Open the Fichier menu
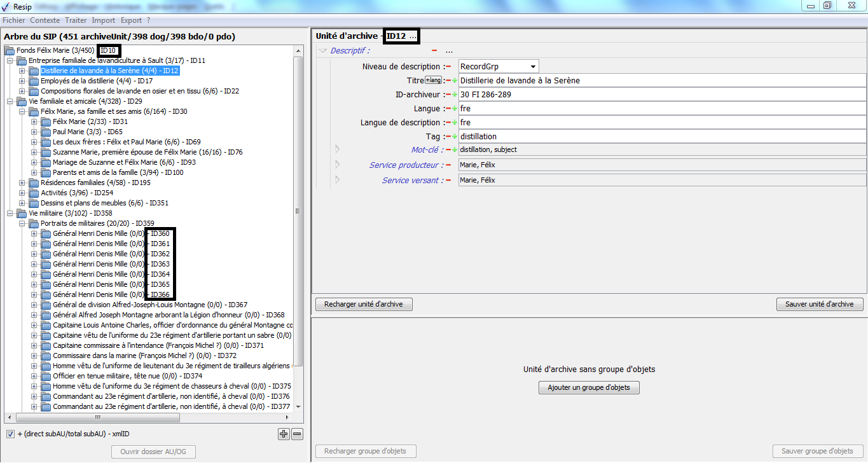 pos(13,20)
